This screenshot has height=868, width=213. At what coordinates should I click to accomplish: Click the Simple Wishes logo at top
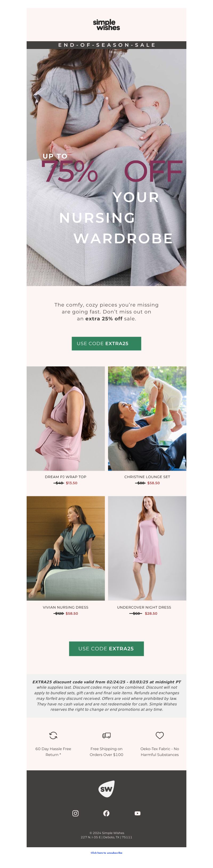(x=106, y=25)
